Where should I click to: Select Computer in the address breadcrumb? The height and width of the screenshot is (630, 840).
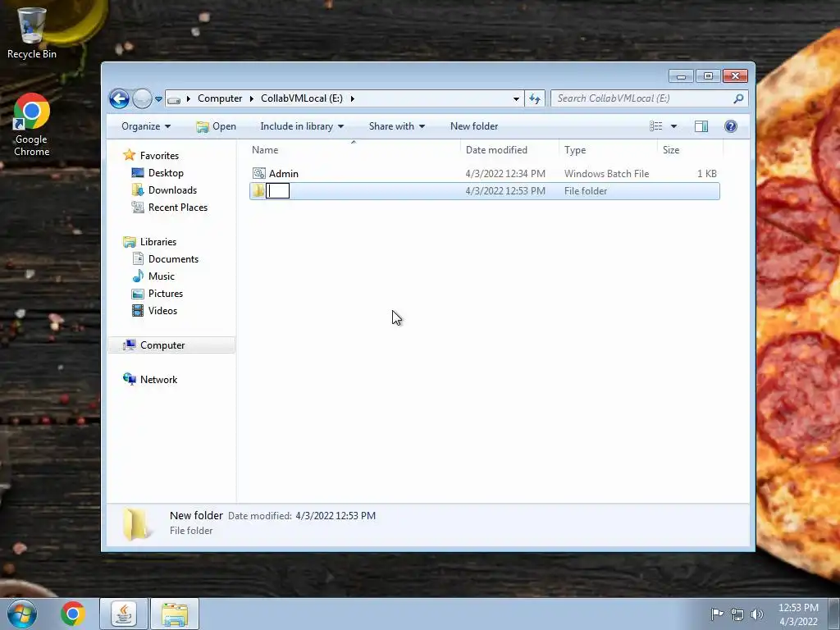220,98
